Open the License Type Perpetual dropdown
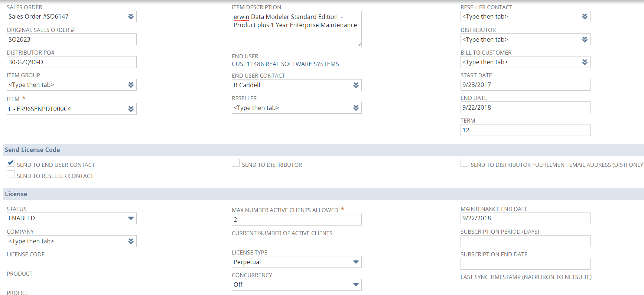This screenshot has height=295, width=644. 297,262
